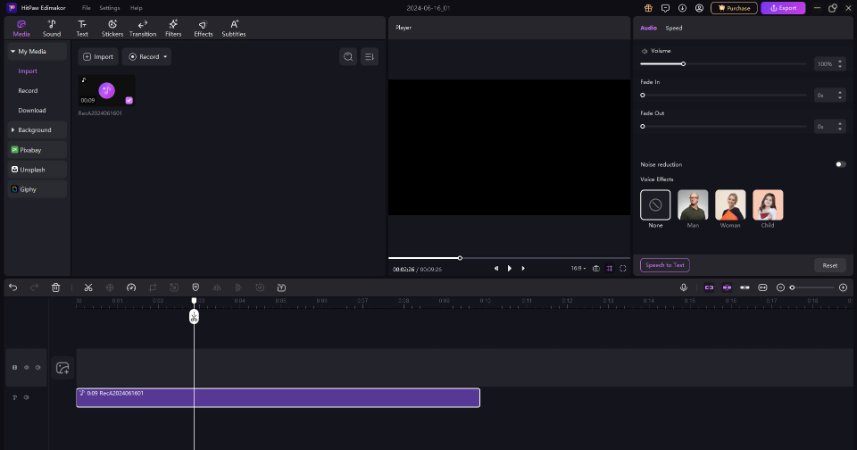The width and height of the screenshot is (857, 450).
Task: Open the 16:9 aspect ratio dropdown
Action: (x=578, y=268)
